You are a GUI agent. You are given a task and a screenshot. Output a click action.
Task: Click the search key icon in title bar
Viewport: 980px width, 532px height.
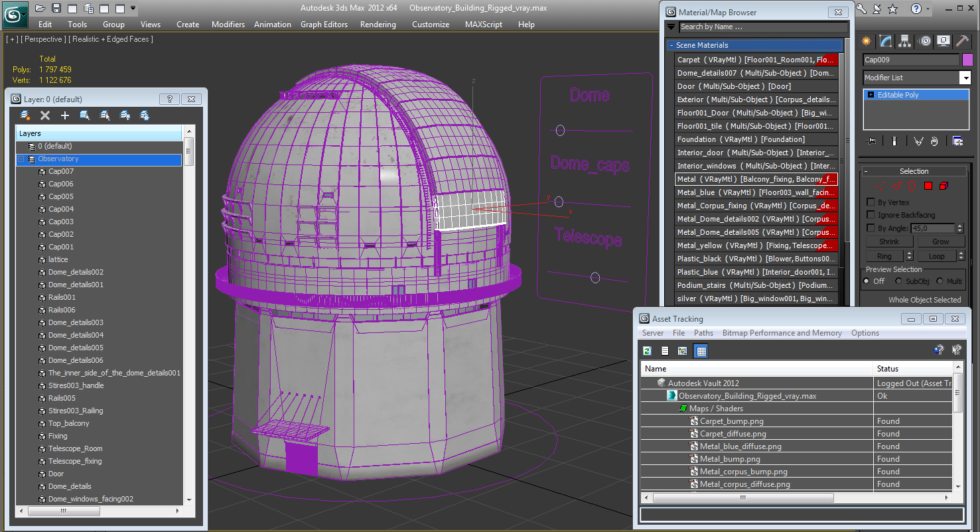(x=861, y=9)
